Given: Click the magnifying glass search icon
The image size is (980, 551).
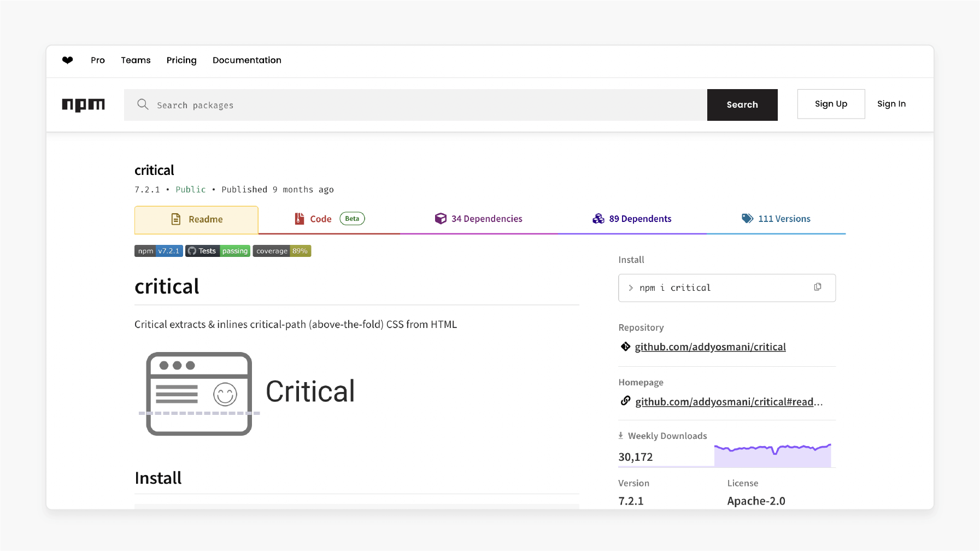Looking at the screenshot, I should 143,104.
